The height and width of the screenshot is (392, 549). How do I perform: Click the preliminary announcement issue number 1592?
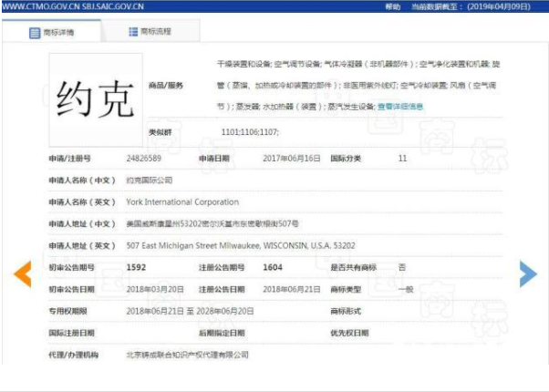coord(136,267)
